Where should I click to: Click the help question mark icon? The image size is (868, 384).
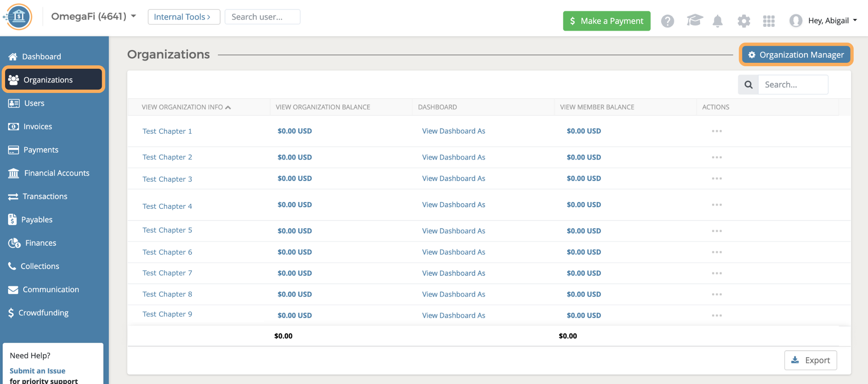coord(668,21)
